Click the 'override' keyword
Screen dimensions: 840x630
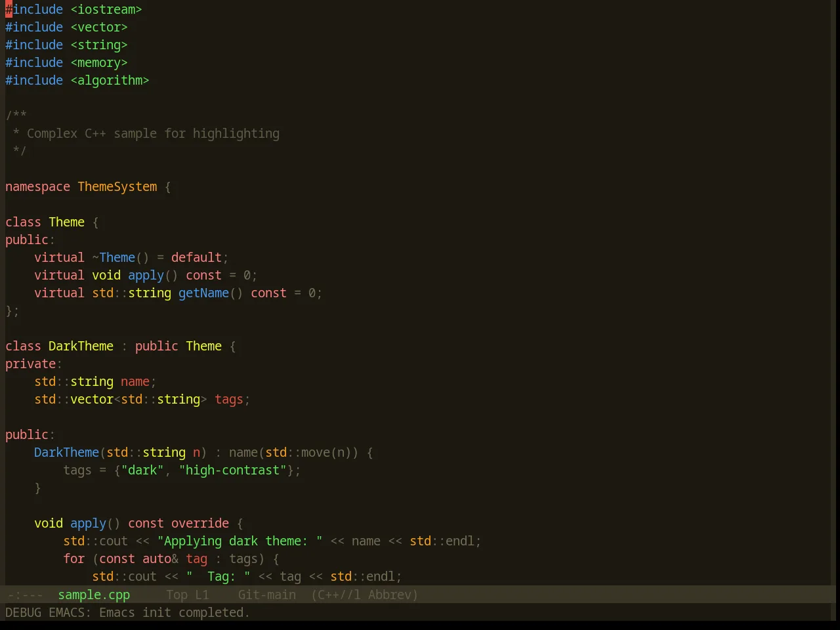200,523
